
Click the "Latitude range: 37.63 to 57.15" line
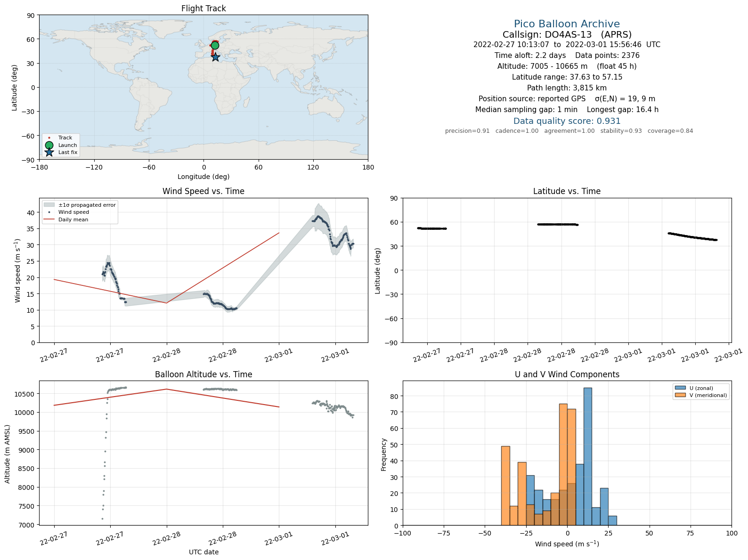pyautogui.click(x=567, y=77)
